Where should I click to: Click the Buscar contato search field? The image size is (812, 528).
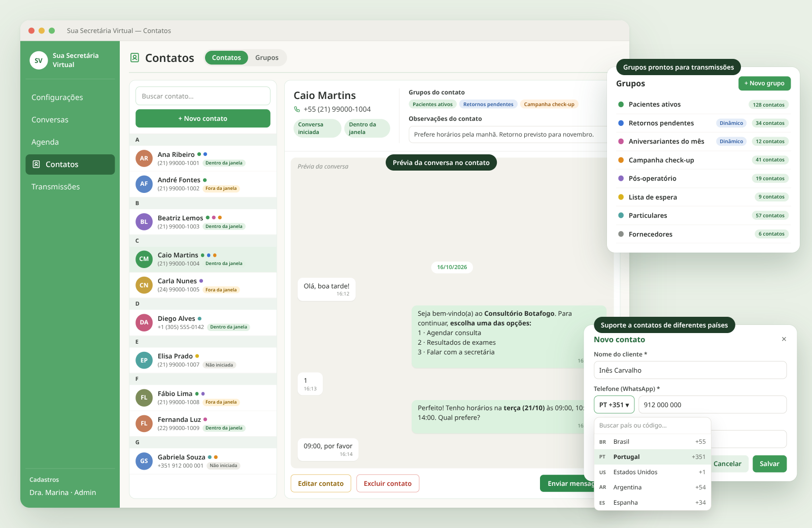pyautogui.click(x=203, y=96)
